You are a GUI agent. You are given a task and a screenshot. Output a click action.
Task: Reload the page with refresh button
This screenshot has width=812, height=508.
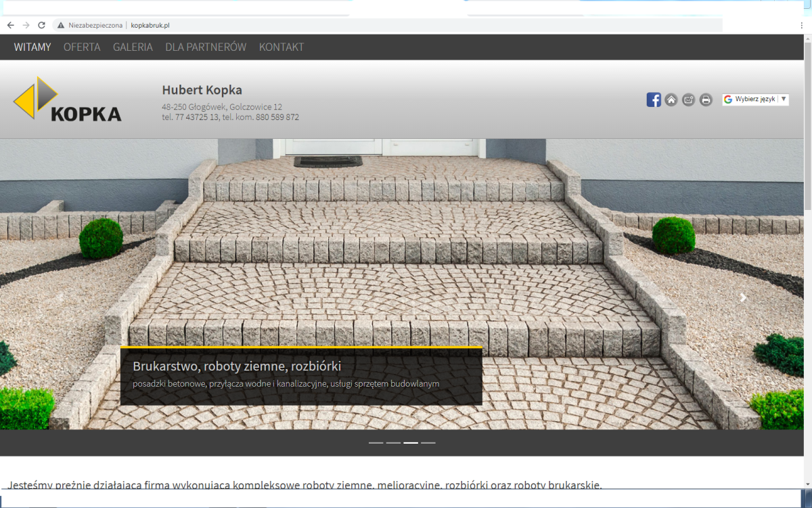click(41, 25)
